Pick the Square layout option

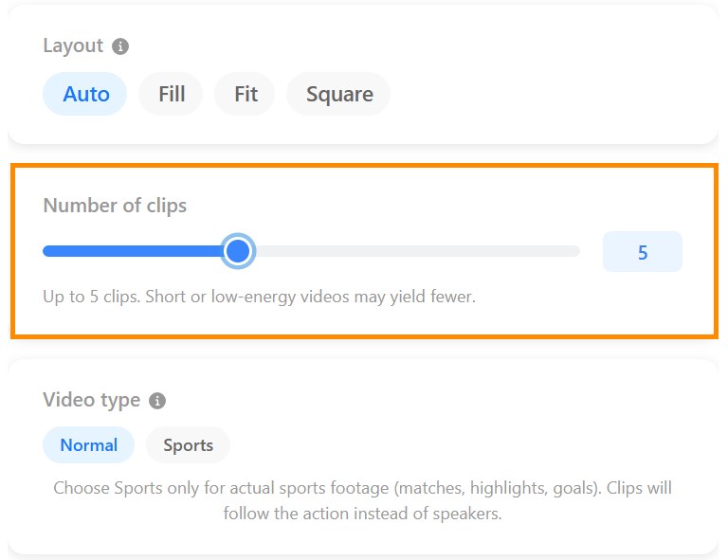tap(339, 94)
